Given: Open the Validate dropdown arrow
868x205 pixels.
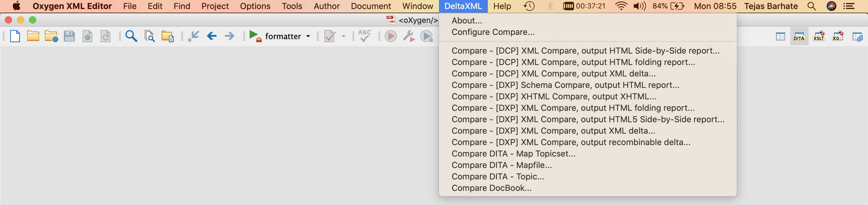Looking at the screenshot, I should pos(343,36).
